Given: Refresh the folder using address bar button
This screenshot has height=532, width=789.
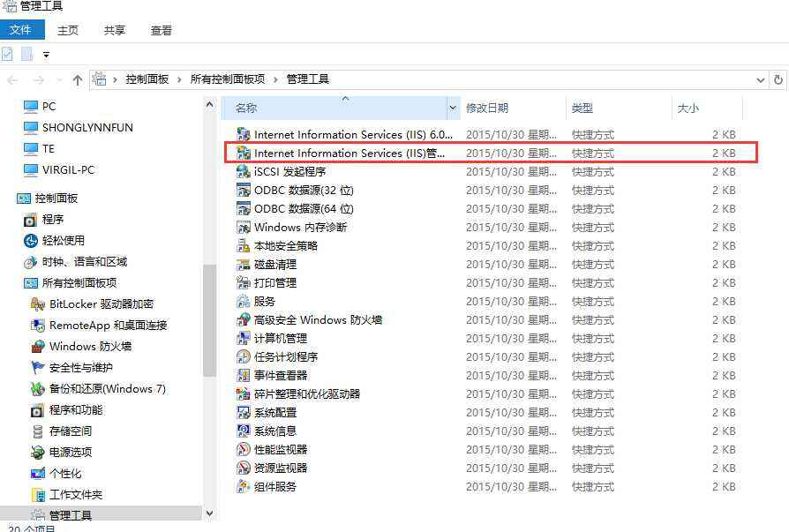Looking at the screenshot, I should tap(778, 80).
